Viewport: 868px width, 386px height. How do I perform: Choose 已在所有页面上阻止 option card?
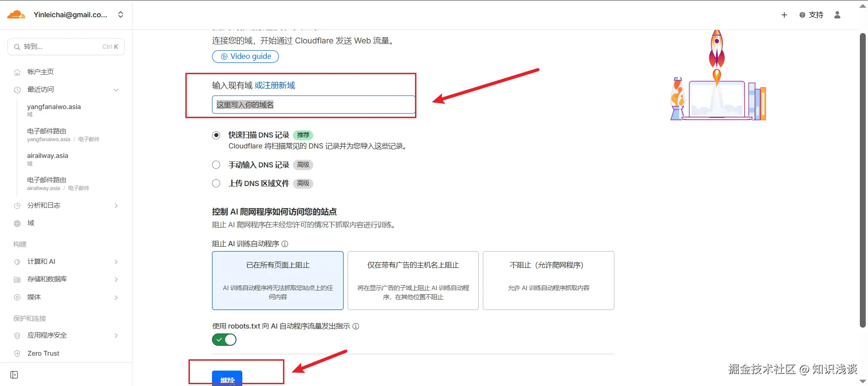tap(278, 281)
